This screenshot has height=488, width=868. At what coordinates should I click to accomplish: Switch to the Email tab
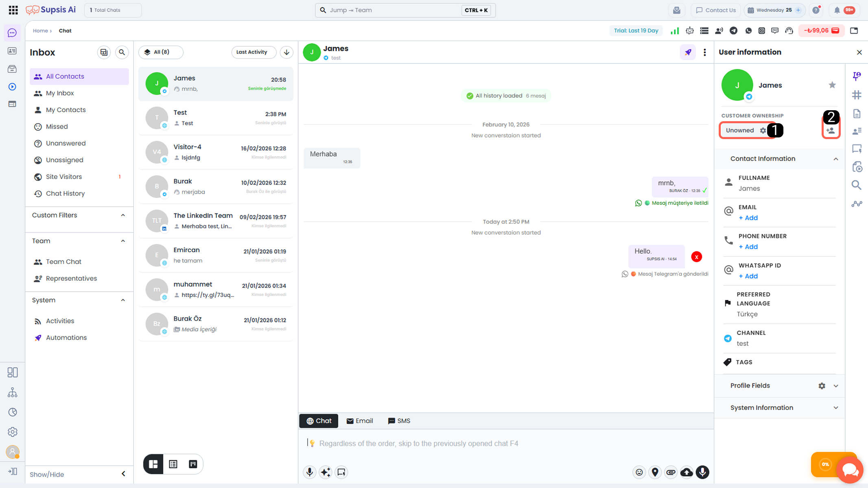pos(360,421)
